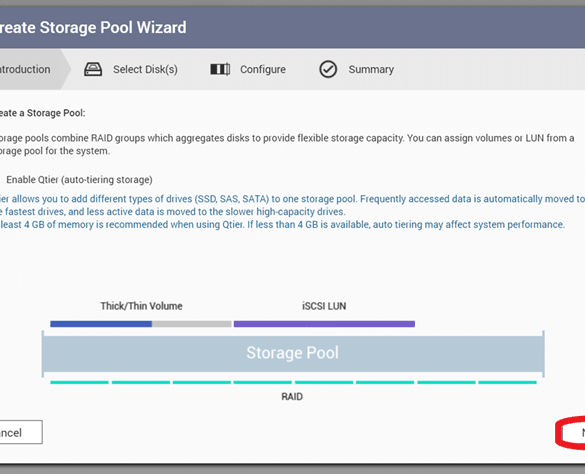
Task: Click the Create Storage Pool Wizard title bar
Action: pyautogui.click(x=292, y=27)
